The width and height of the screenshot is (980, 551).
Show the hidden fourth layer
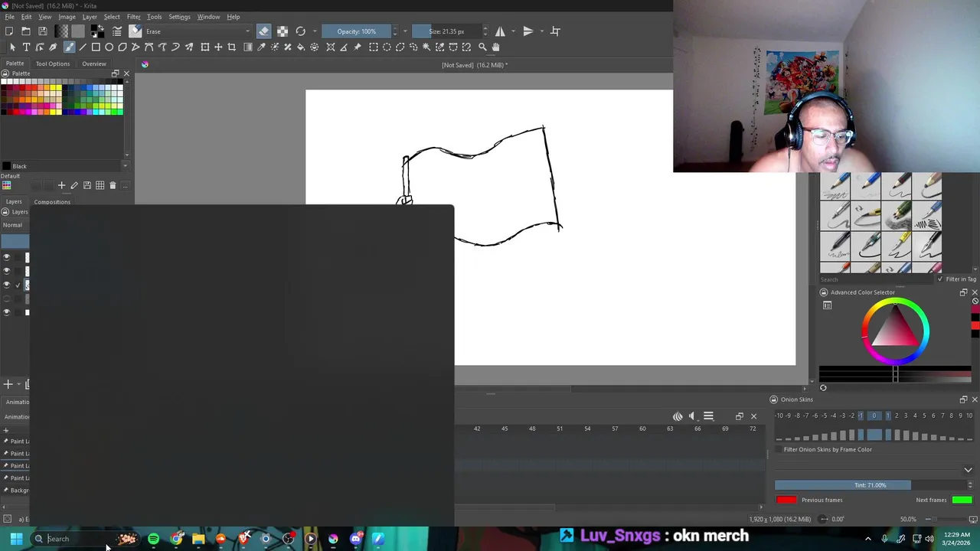point(7,298)
